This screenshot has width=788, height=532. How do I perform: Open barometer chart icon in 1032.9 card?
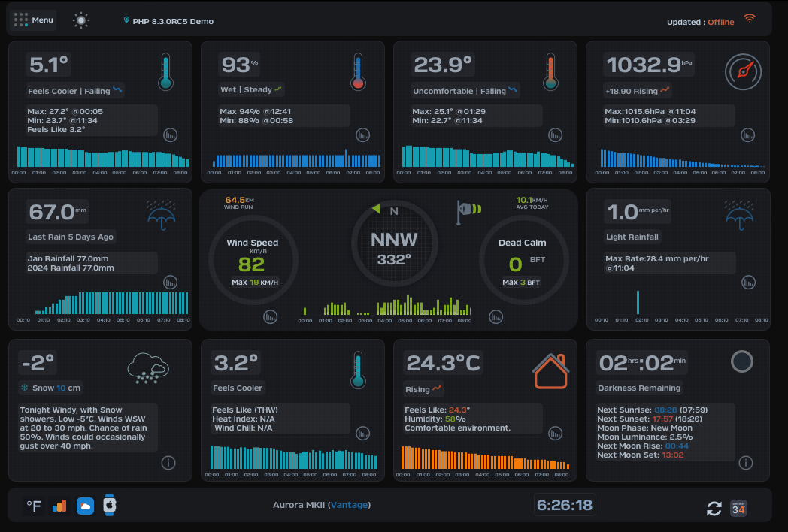coord(748,135)
